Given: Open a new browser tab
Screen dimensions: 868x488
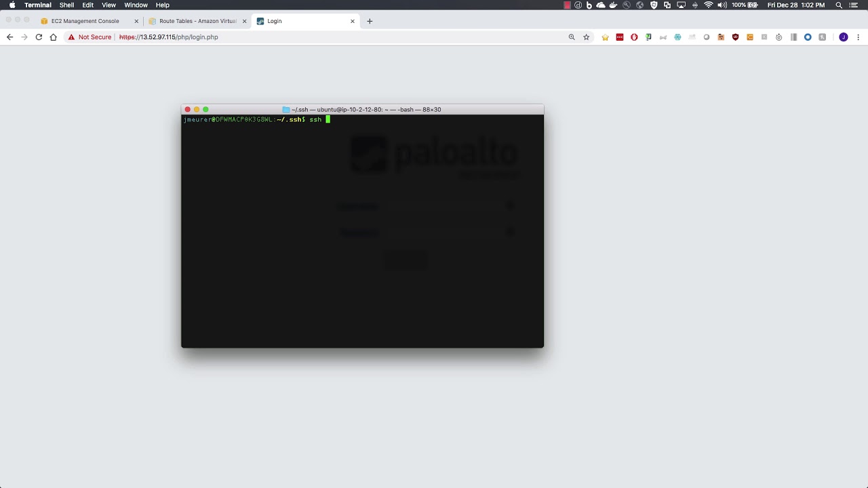Looking at the screenshot, I should click(x=370, y=21).
